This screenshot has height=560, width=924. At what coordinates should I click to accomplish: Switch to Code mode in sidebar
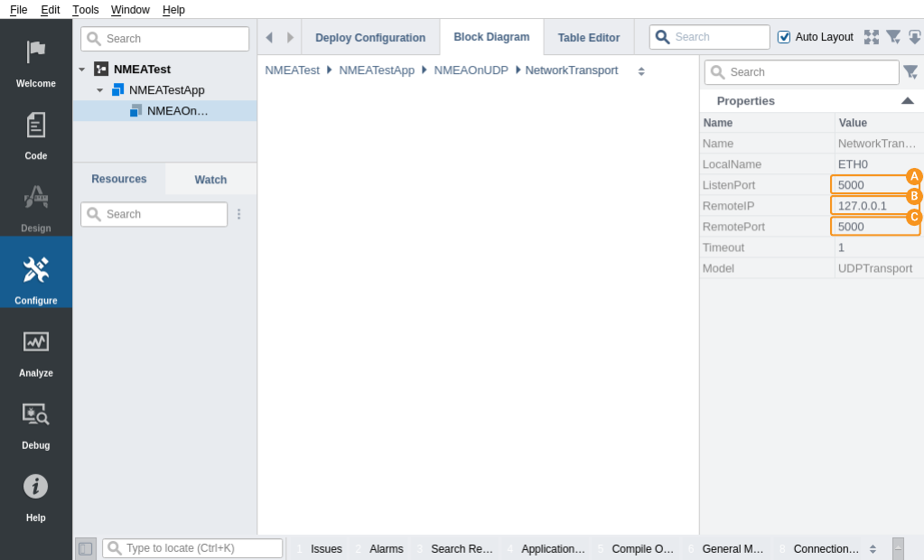click(36, 134)
